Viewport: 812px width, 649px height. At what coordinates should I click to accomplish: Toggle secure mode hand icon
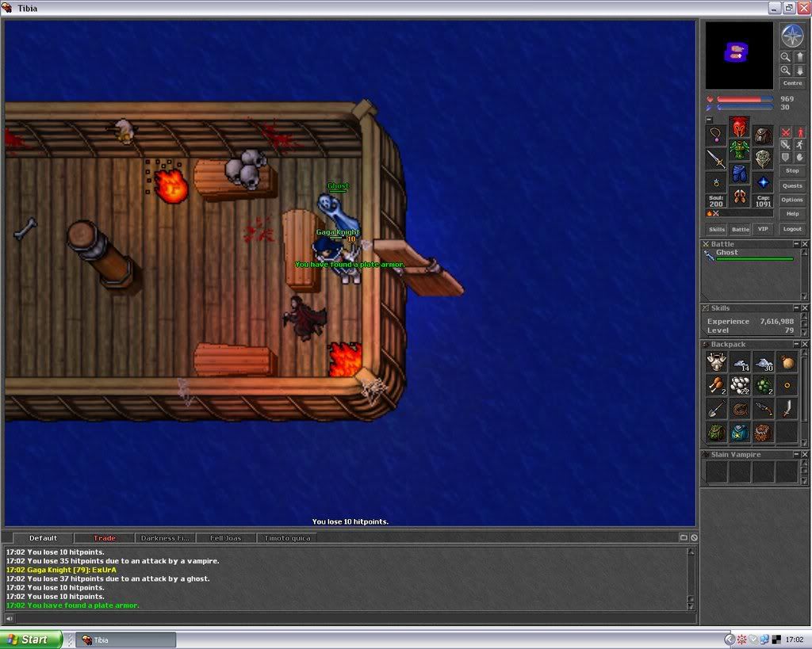point(799,158)
